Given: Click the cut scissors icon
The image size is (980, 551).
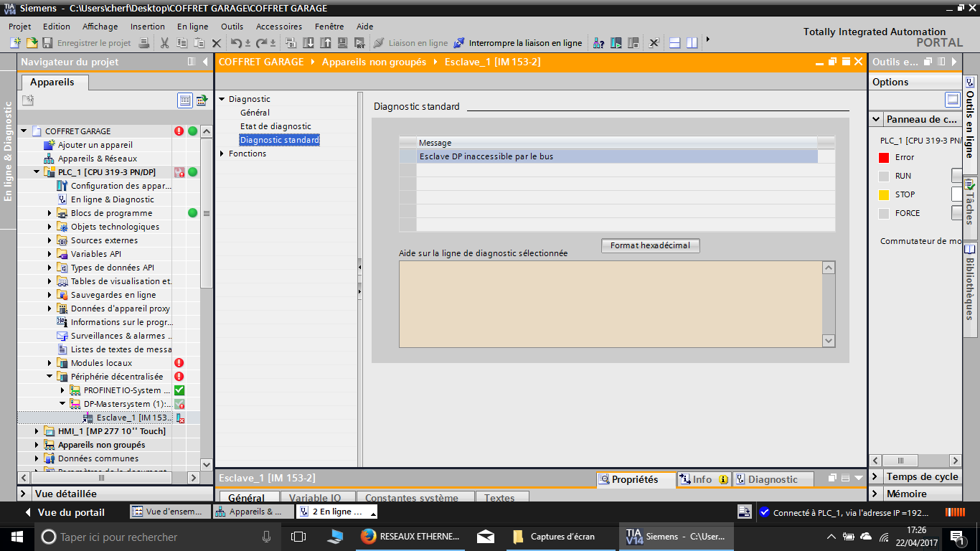Looking at the screenshot, I should click(164, 43).
